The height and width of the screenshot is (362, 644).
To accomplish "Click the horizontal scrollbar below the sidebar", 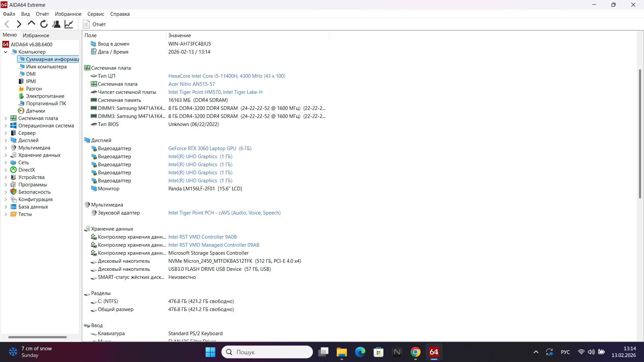I will click(x=37, y=337).
